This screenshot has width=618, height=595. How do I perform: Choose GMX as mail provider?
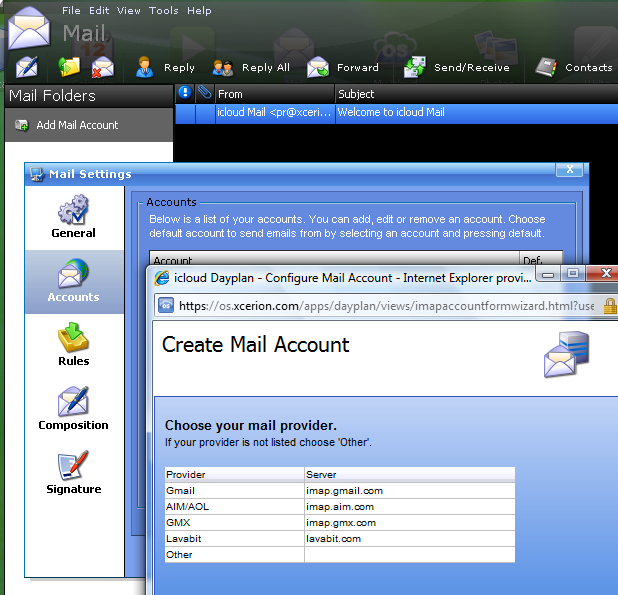(235, 523)
